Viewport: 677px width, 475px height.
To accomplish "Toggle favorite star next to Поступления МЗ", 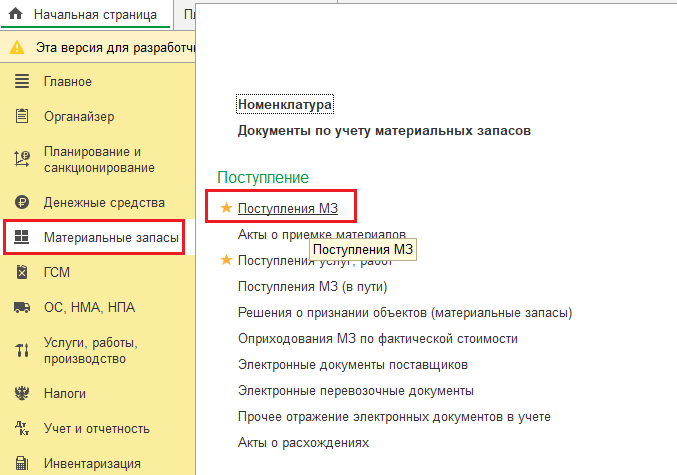I will click(x=226, y=208).
